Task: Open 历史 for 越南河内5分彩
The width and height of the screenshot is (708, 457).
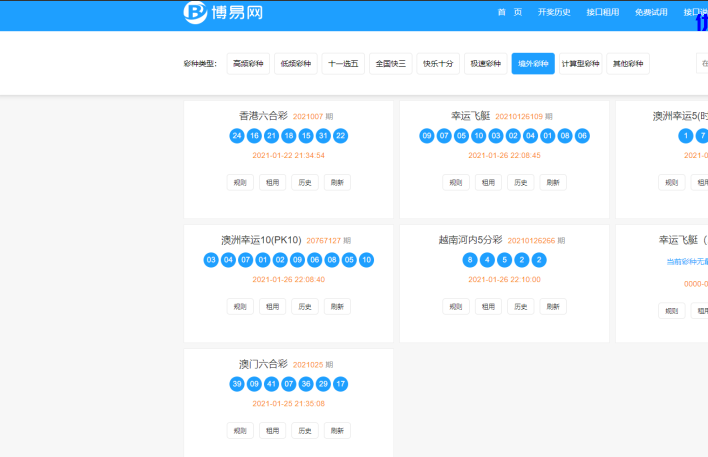Action: (x=521, y=307)
